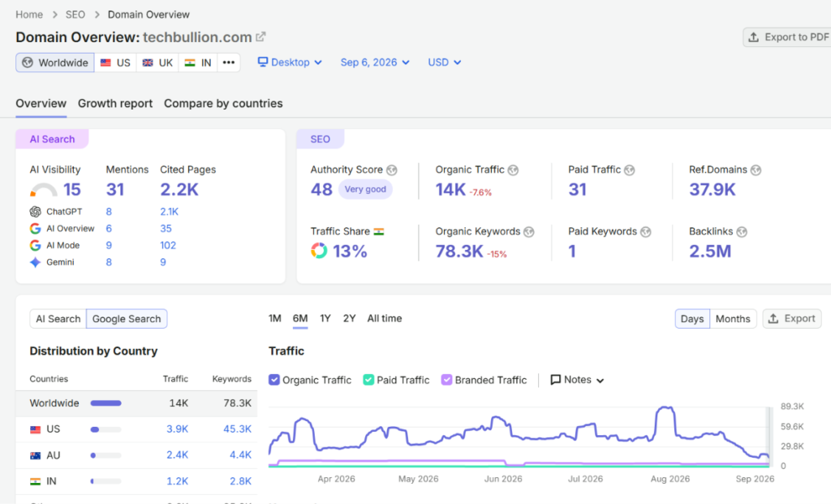Viewport: 831px width, 504px height.
Task: Open the Sep 6, 2026 date dropdown
Action: [375, 62]
